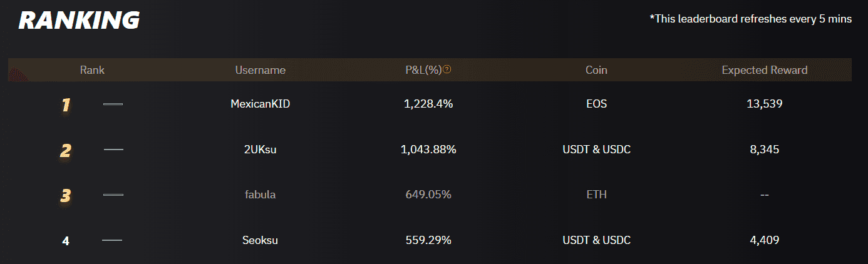Click the rank 3 badge icon
This screenshot has width=868, height=264.
(x=65, y=195)
